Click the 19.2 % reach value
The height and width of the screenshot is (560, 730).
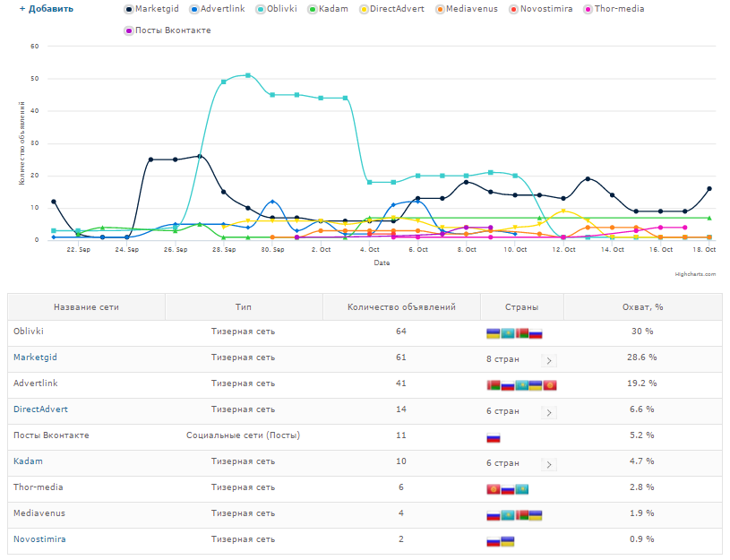(642, 383)
